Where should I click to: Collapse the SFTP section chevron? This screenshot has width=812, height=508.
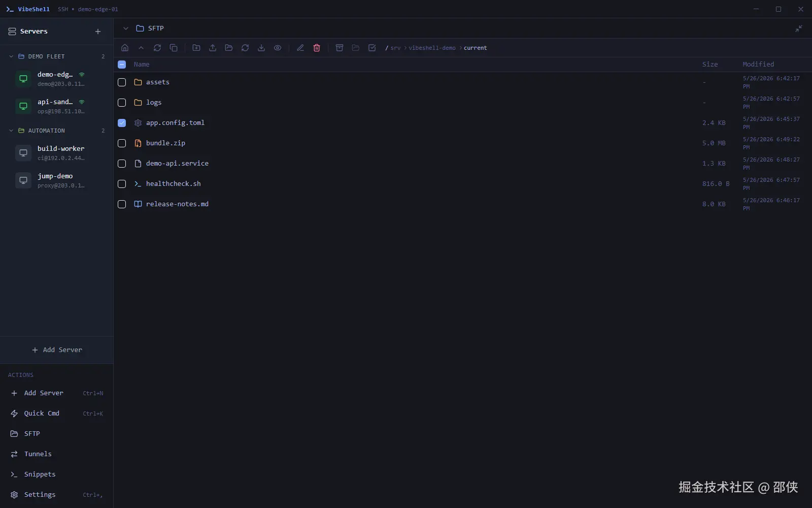click(126, 28)
